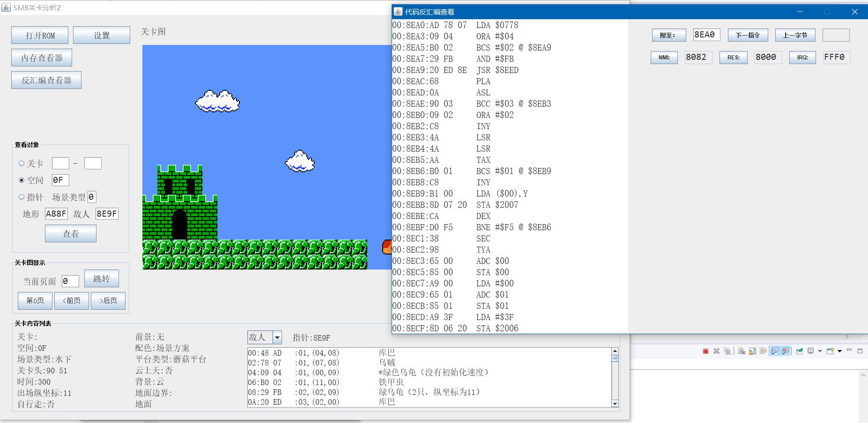Click the castle in level map
Viewport: 868px width, 423px height.
coord(180,202)
